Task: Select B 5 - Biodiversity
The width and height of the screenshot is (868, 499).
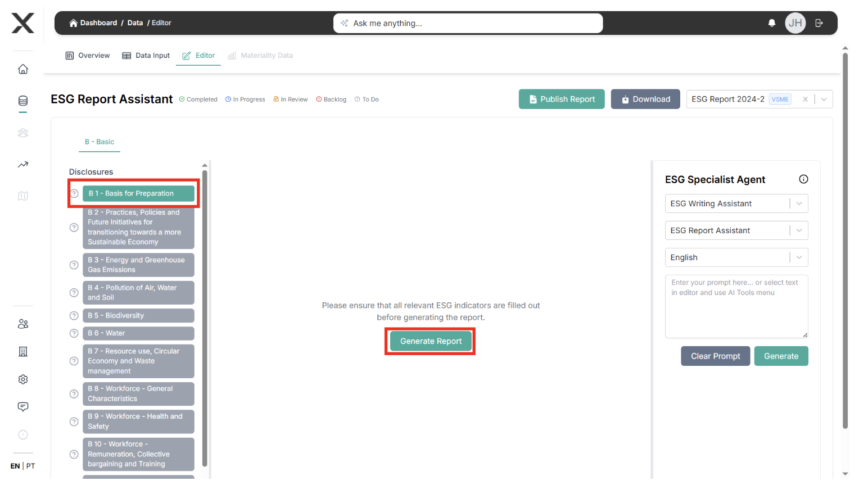Action: (138, 316)
